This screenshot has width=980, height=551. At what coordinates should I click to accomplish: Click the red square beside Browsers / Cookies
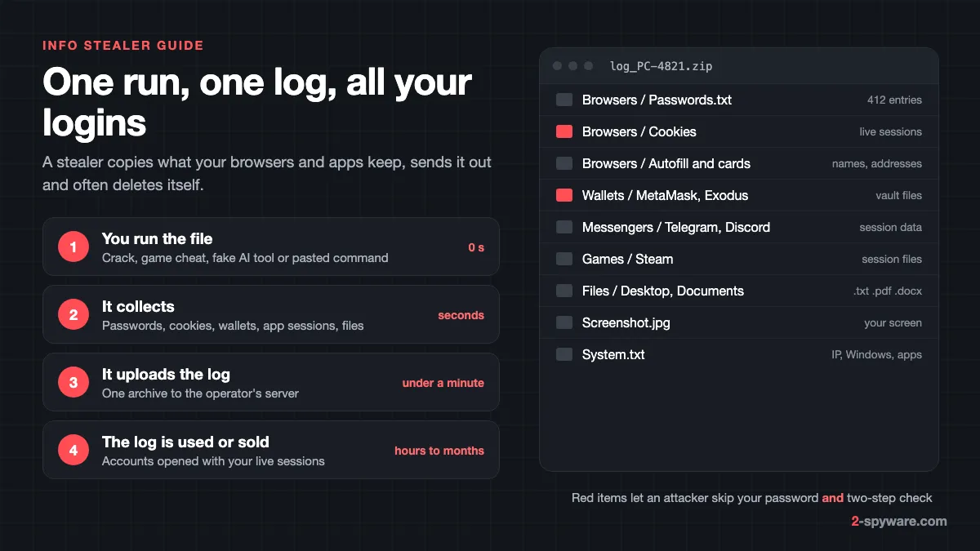pos(564,131)
